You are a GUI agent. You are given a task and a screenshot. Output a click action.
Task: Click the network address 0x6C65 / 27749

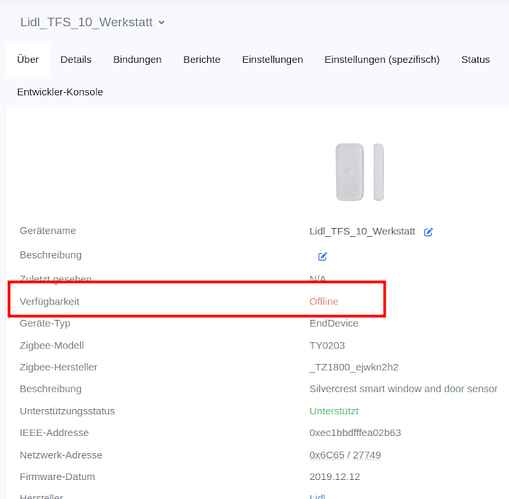click(x=345, y=455)
